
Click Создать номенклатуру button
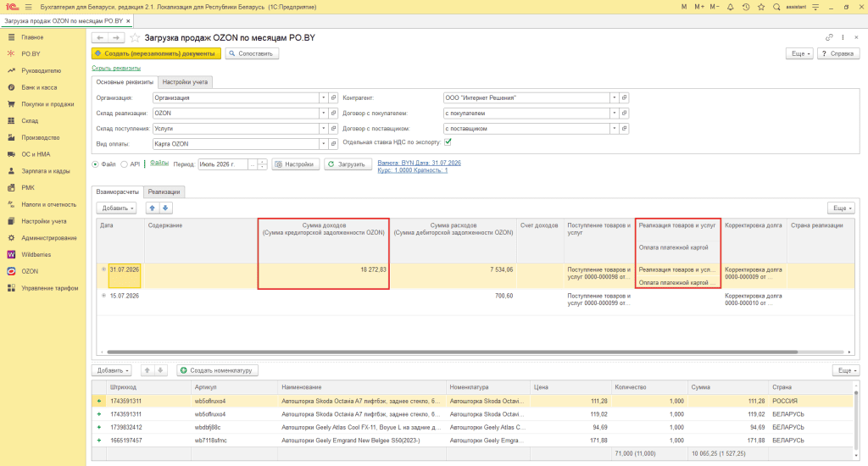(217, 370)
